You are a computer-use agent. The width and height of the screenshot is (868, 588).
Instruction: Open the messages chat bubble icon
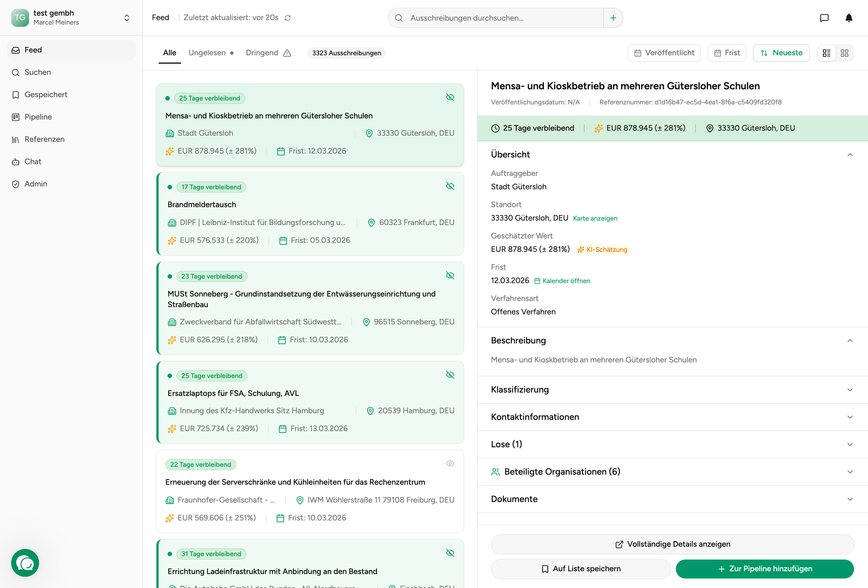[x=824, y=18]
